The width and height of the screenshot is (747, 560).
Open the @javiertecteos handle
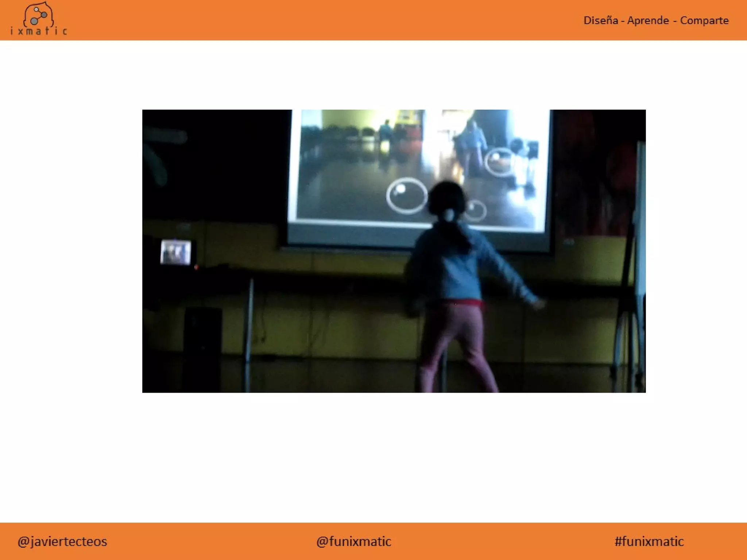point(62,541)
